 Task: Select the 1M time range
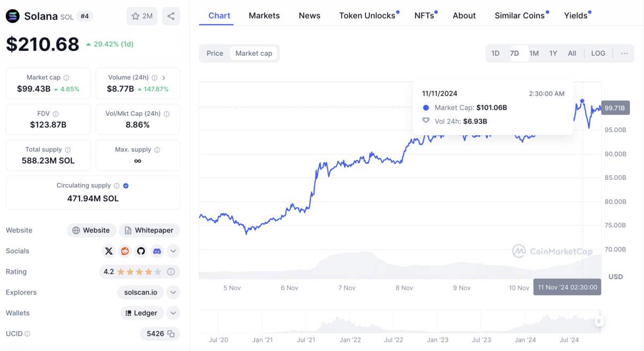pos(534,53)
